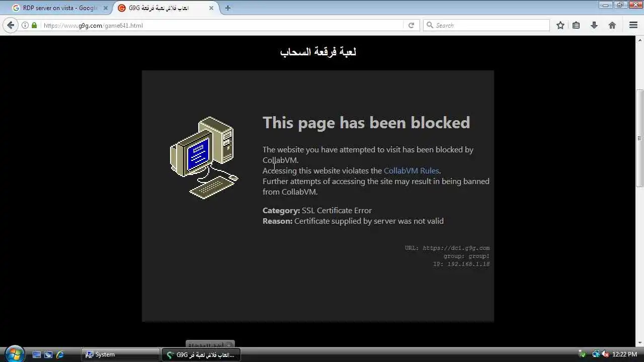Bookmark this page with the star icon
This screenshot has height=362, width=644.
point(560,25)
